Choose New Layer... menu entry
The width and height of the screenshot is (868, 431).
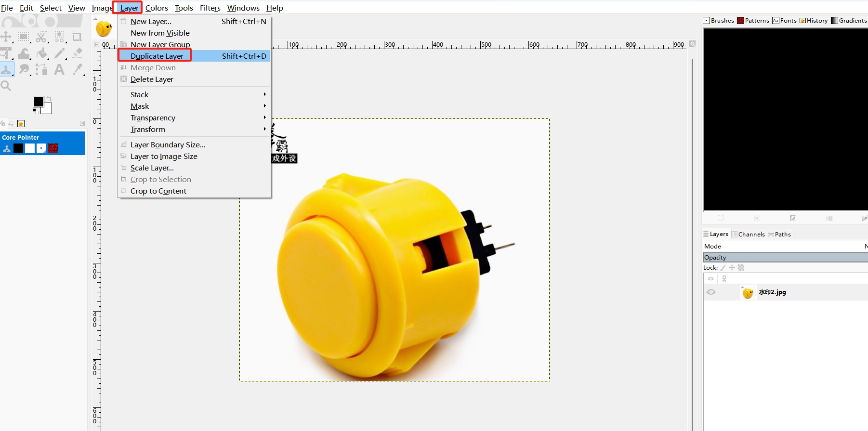pyautogui.click(x=195, y=21)
